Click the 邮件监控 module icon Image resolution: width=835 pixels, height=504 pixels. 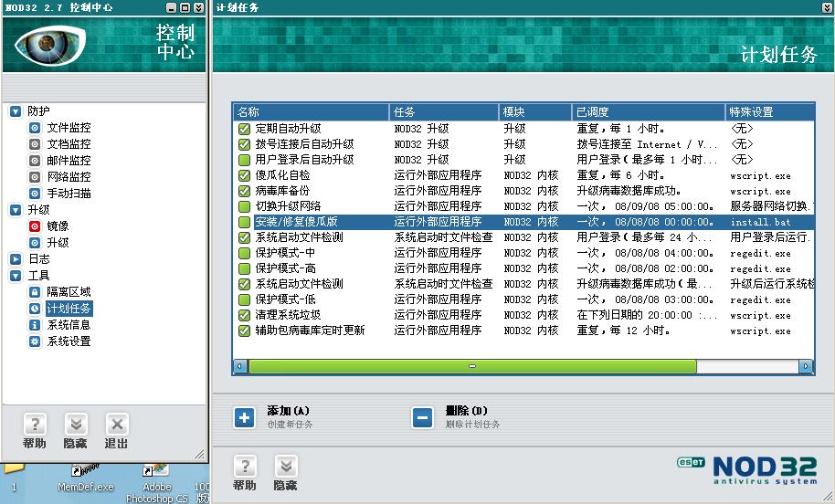pyautogui.click(x=35, y=161)
